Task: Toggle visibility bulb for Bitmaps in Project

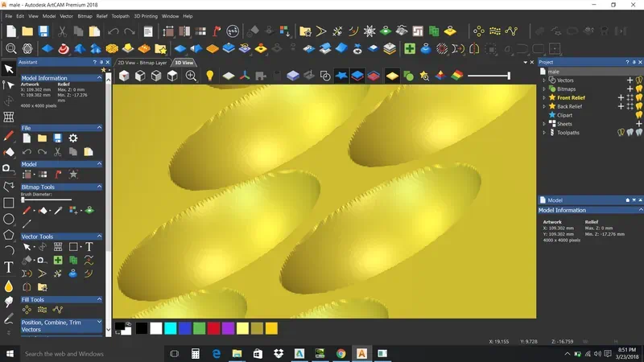Action: [x=638, y=89]
